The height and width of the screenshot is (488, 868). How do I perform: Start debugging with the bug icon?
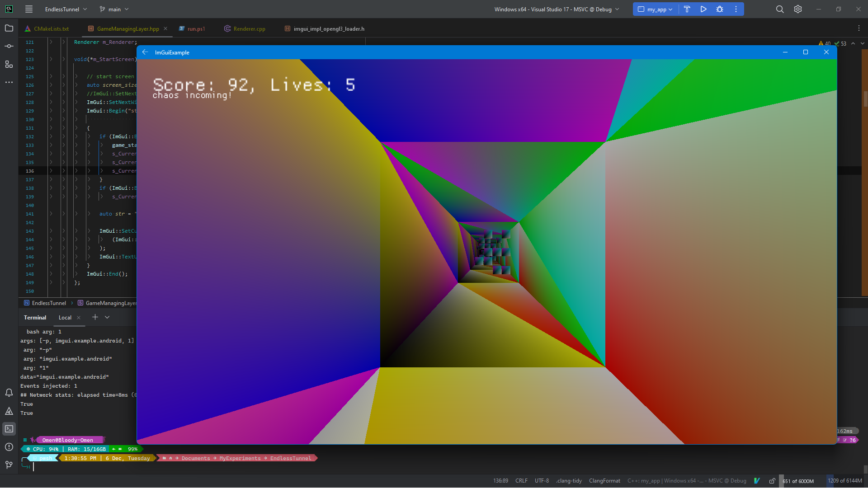pyautogui.click(x=720, y=9)
